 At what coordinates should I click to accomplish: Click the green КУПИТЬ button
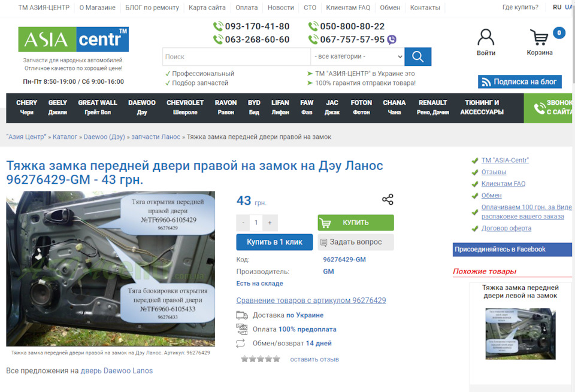click(356, 223)
